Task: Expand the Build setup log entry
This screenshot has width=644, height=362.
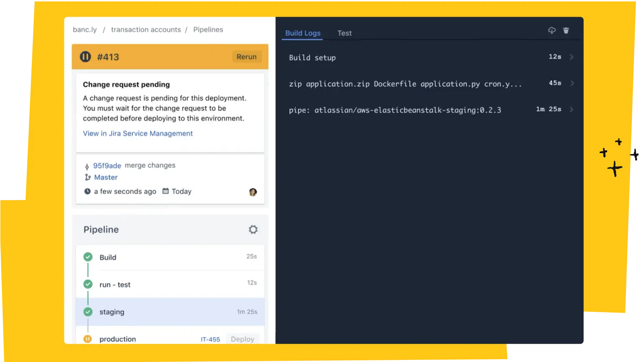Action: click(572, 57)
